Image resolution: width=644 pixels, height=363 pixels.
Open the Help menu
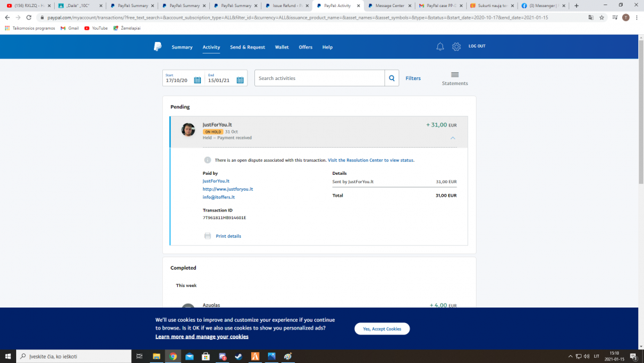coord(327,47)
